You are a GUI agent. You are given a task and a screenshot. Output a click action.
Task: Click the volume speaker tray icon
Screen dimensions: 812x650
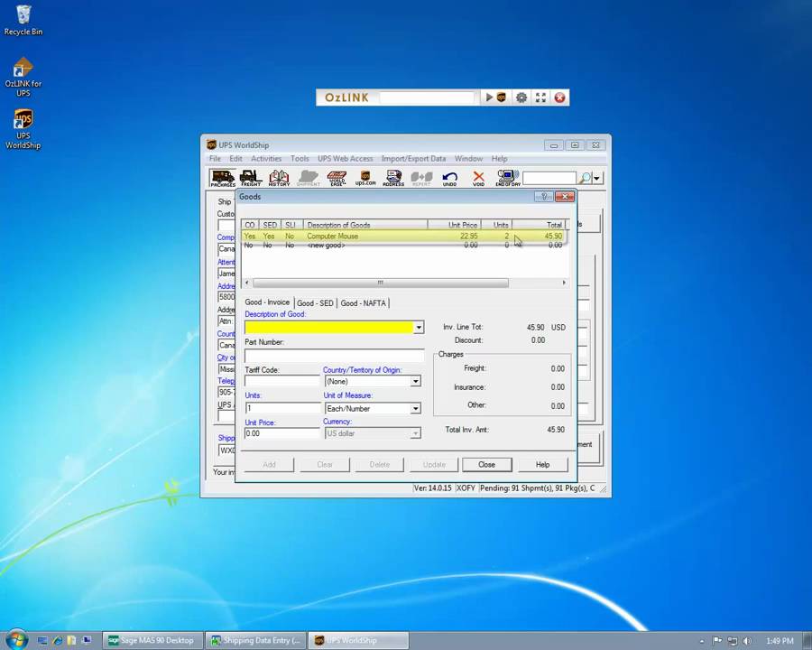point(747,641)
